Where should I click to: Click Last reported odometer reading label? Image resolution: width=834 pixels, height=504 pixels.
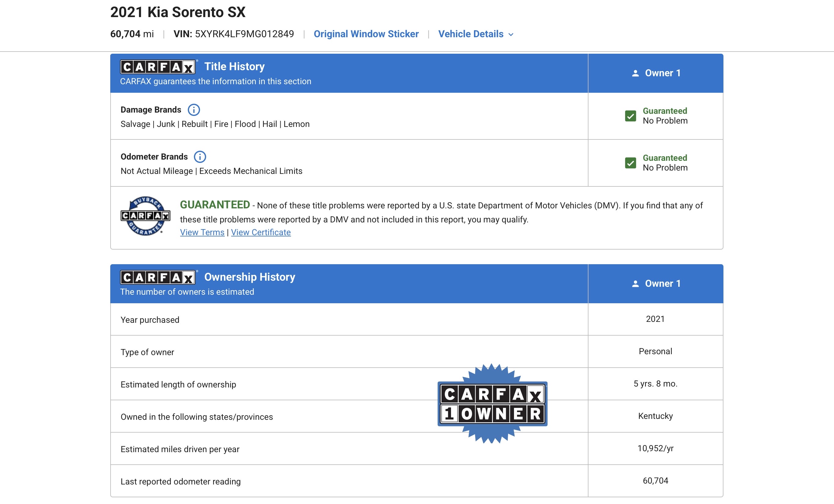click(181, 481)
